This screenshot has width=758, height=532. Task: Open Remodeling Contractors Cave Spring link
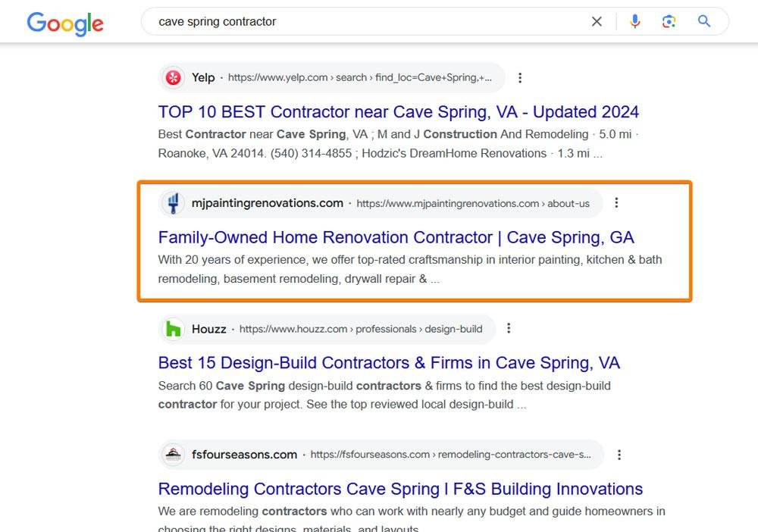coord(400,489)
